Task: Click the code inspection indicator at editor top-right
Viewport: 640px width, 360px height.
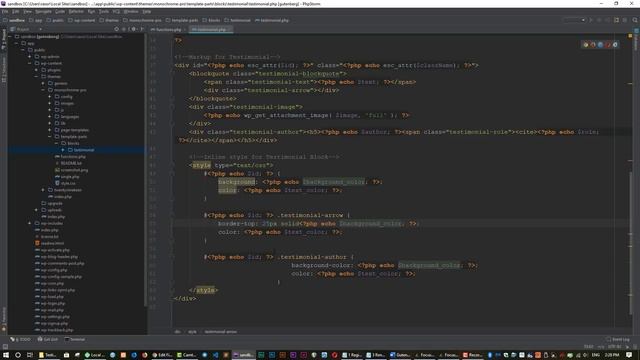Action: tap(630, 36)
